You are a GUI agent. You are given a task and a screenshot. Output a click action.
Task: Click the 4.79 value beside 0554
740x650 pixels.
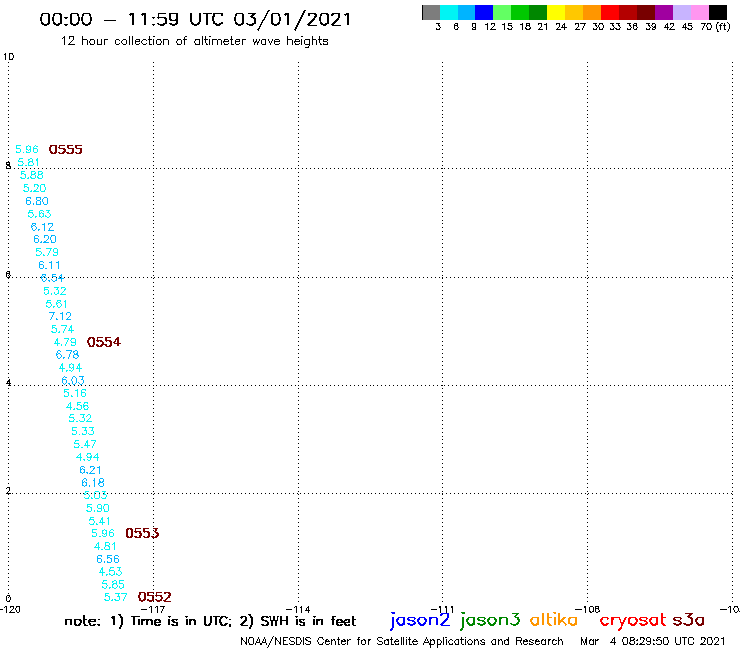(65, 342)
